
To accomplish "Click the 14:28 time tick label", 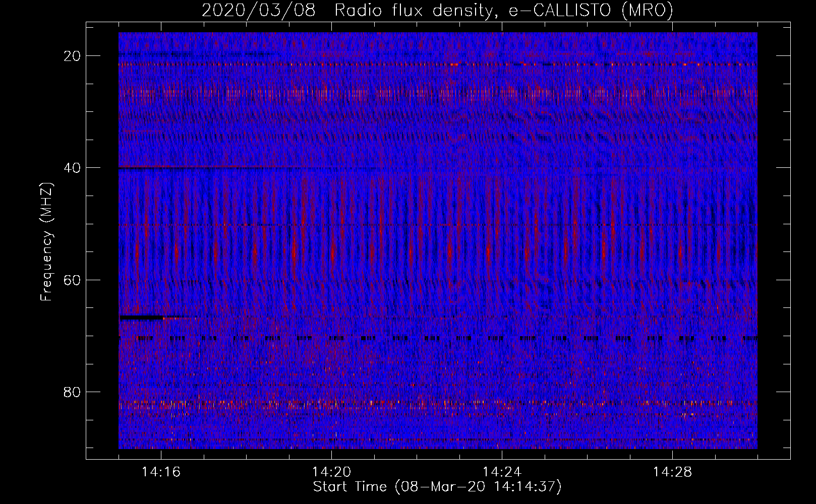I will point(672,472).
